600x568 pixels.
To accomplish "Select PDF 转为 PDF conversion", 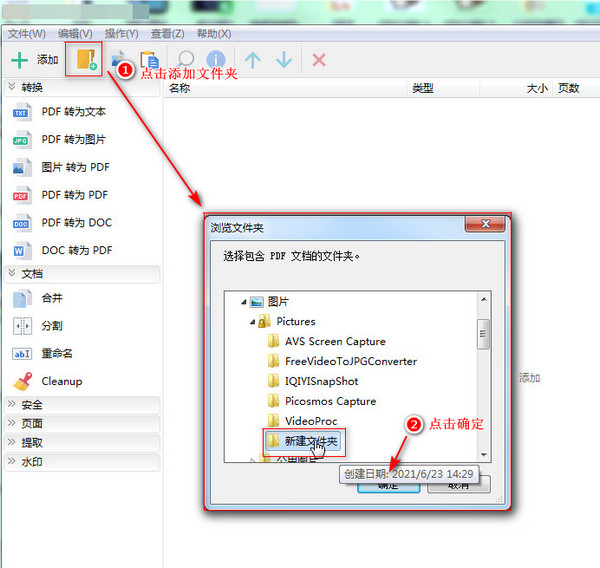I will pos(60,195).
